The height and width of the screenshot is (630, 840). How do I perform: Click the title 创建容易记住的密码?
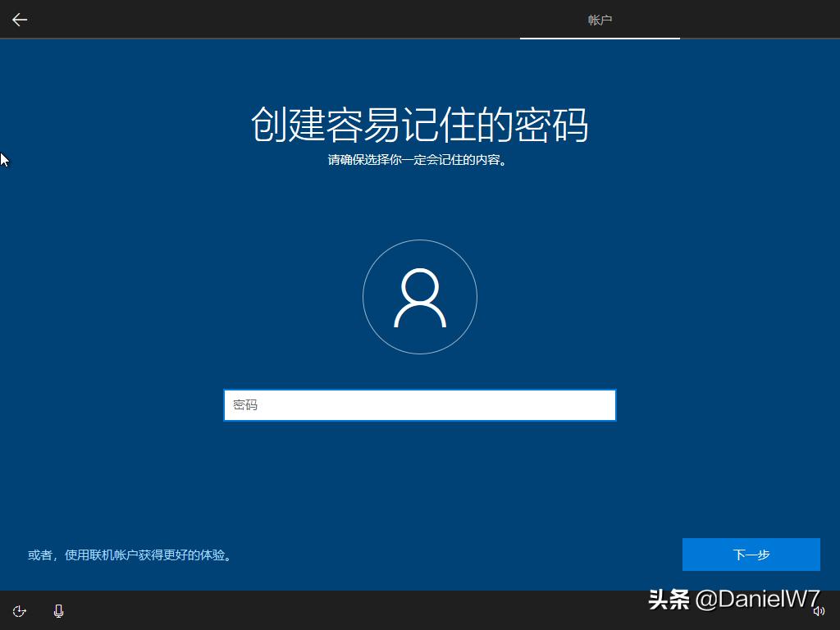(x=419, y=125)
